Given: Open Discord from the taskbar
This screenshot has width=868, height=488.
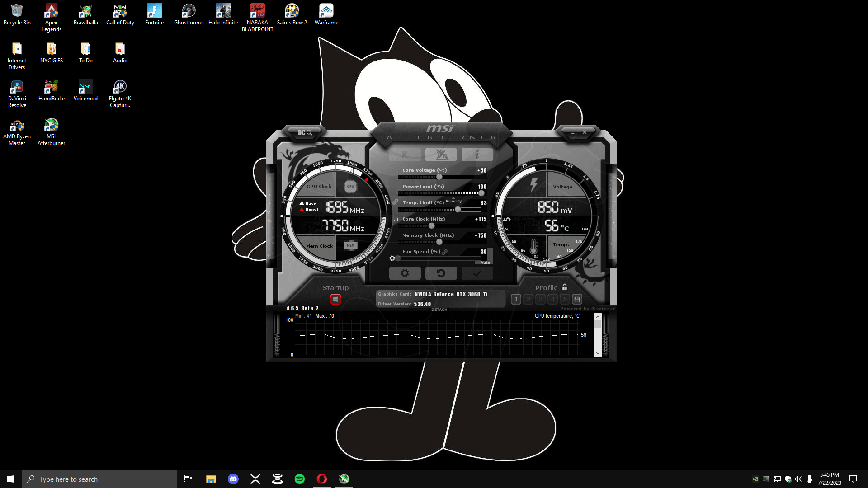Looking at the screenshot, I should point(233,479).
